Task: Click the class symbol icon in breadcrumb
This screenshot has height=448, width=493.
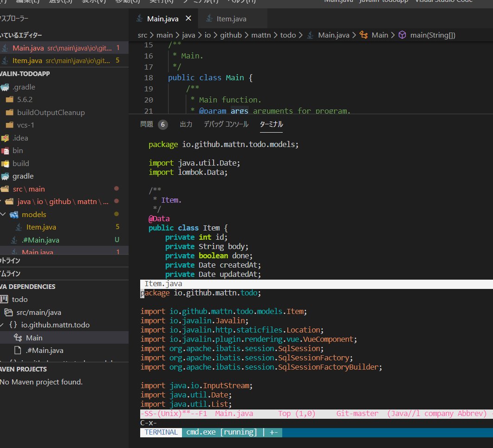Action: click(363, 35)
